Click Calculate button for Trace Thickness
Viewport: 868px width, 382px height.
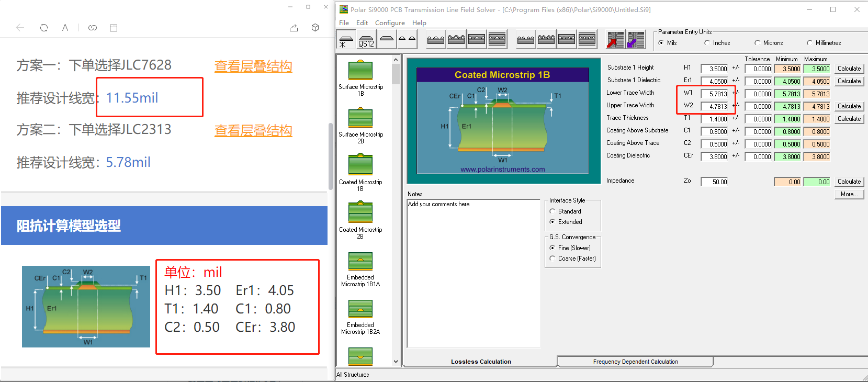click(849, 119)
